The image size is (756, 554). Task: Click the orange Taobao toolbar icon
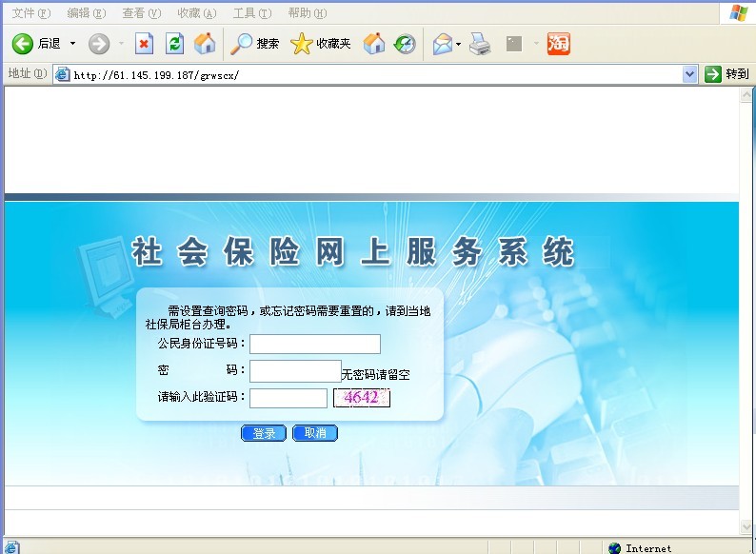click(559, 44)
